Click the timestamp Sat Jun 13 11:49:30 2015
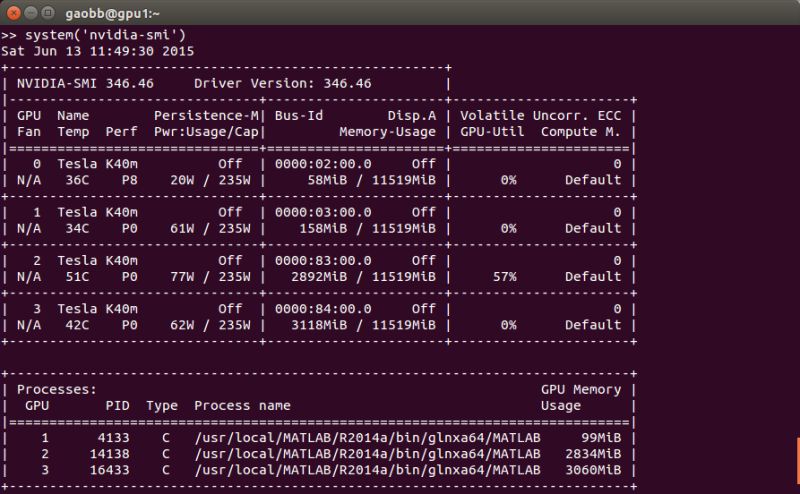This screenshot has height=494, width=800. pyautogui.click(x=97, y=51)
